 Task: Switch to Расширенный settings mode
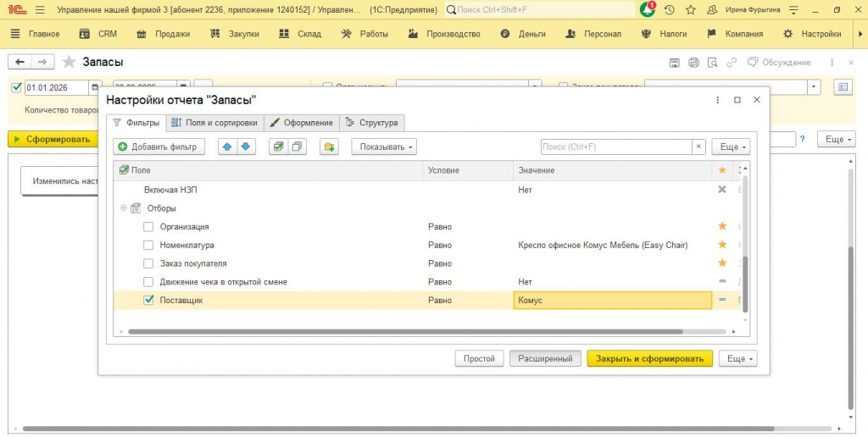click(x=545, y=358)
